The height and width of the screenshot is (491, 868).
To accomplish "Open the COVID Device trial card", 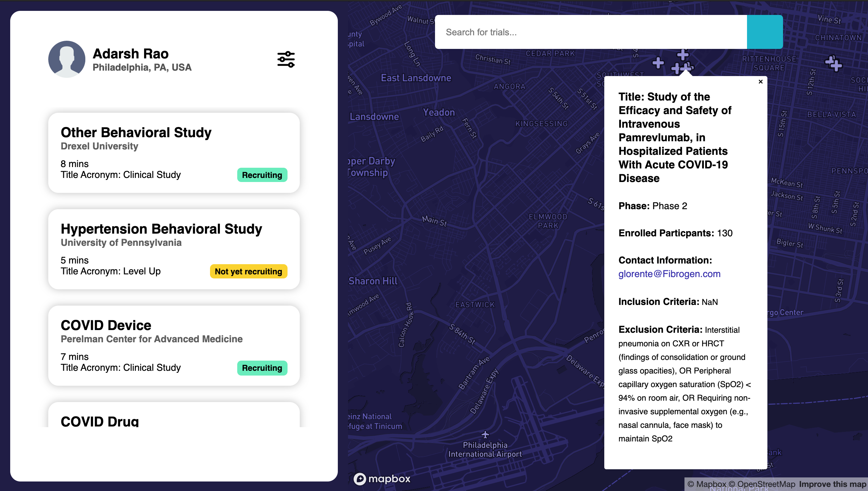I will click(174, 346).
